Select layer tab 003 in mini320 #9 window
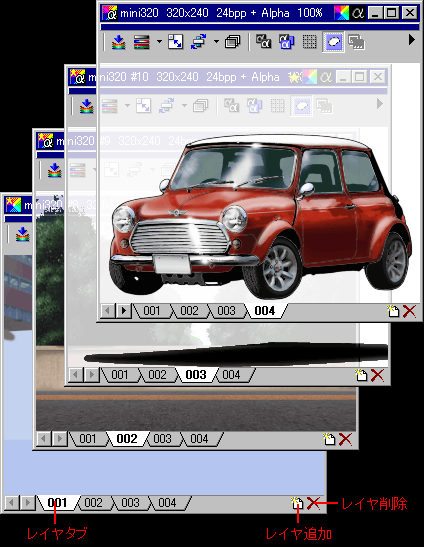The image size is (424, 547). pyautogui.click(x=162, y=439)
